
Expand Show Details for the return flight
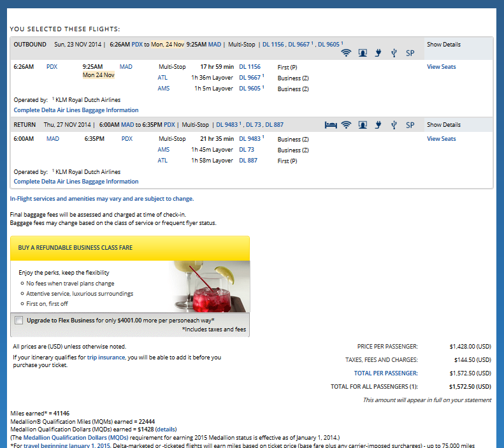443,125
